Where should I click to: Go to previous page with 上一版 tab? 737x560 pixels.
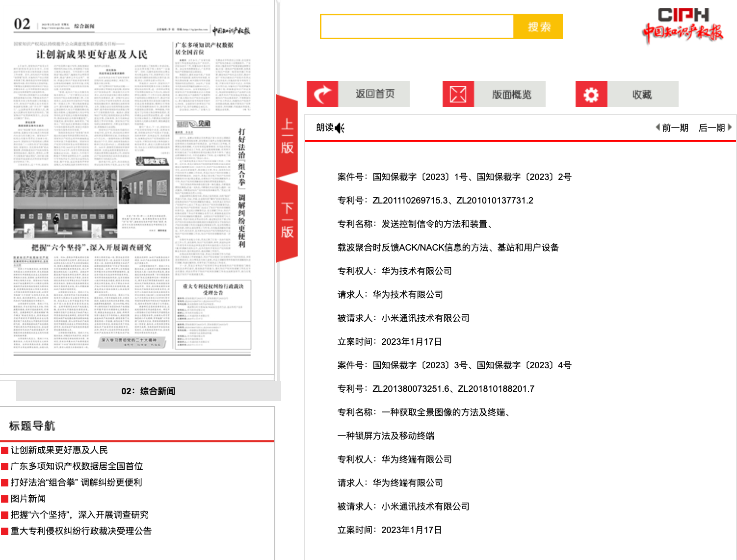click(x=287, y=136)
